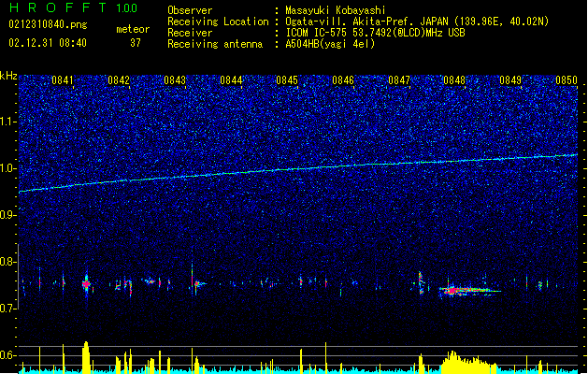Click the Ogata-vill. Akita-Pref. JAPAN location text
Image resolution: width=588 pixels, height=374 pixels.
point(417,22)
